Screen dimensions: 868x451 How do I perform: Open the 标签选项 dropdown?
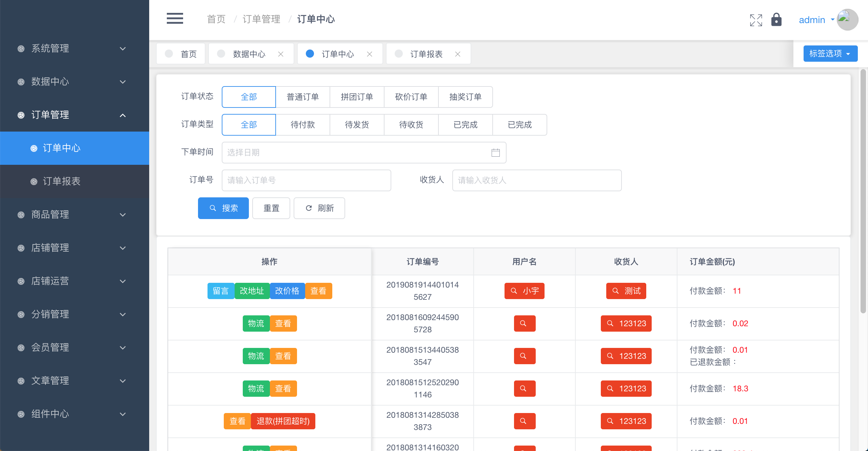point(830,54)
